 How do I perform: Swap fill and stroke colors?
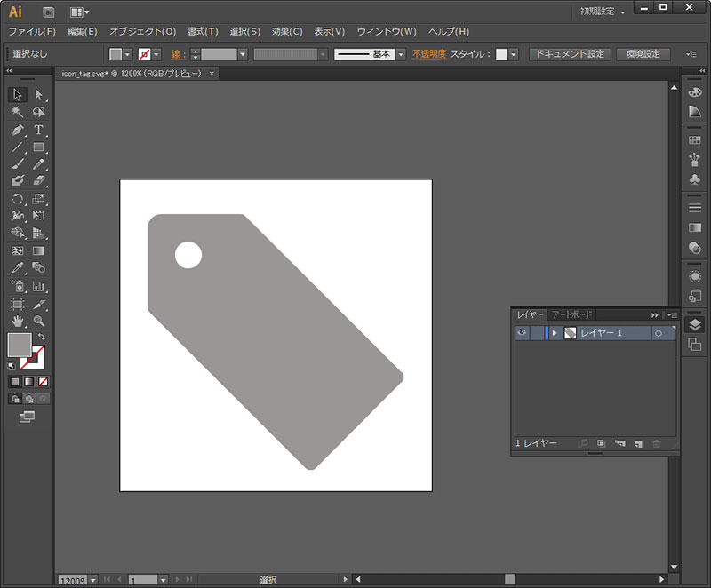pos(42,337)
